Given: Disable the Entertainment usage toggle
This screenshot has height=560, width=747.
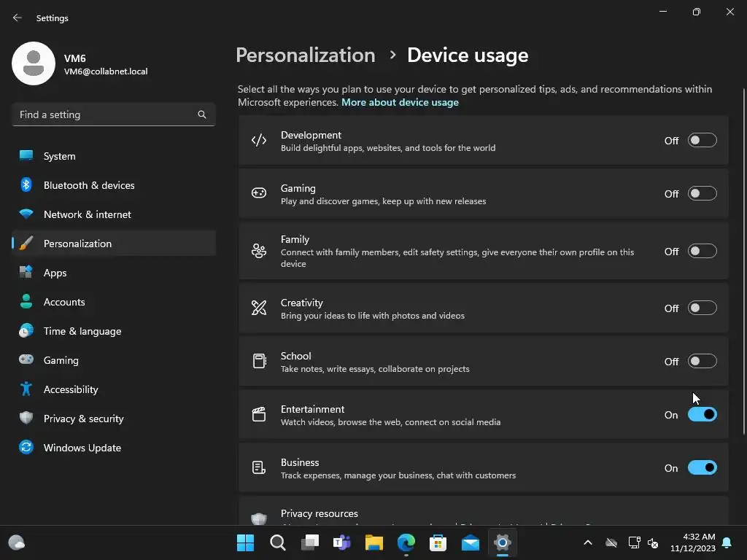Looking at the screenshot, I should tap(702, 415).
